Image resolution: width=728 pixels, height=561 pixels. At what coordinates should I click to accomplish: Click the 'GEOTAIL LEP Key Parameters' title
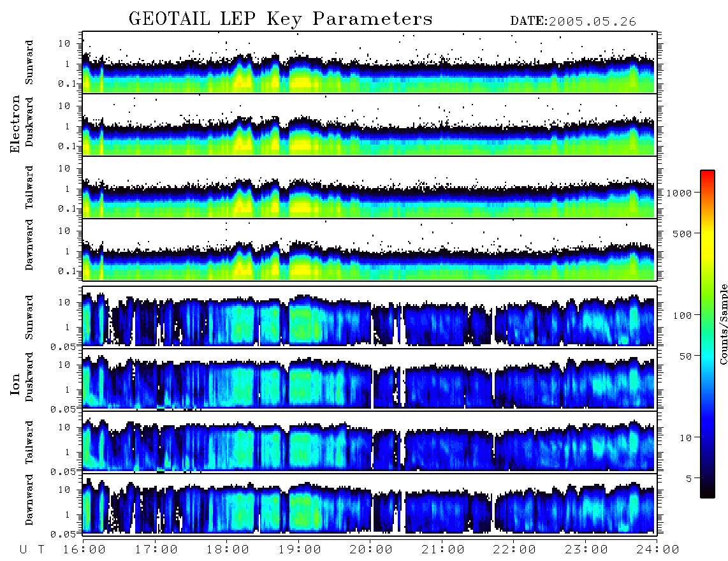tap(280, 20)
